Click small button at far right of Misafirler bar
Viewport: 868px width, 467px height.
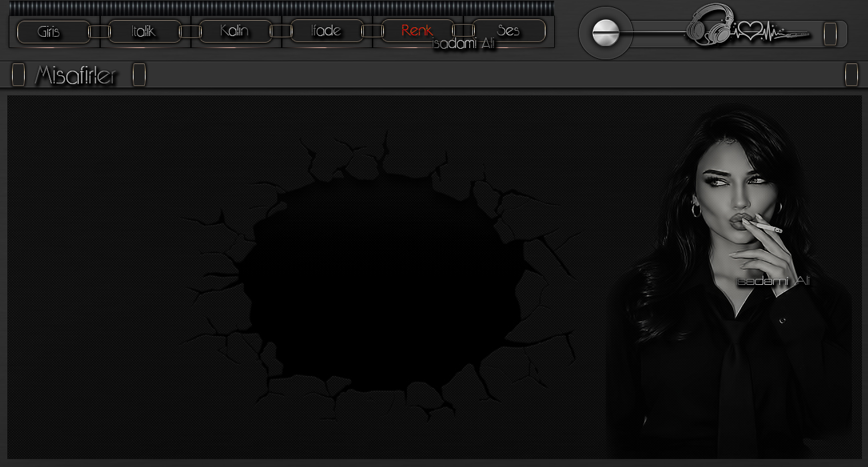[x=851, y=75]
